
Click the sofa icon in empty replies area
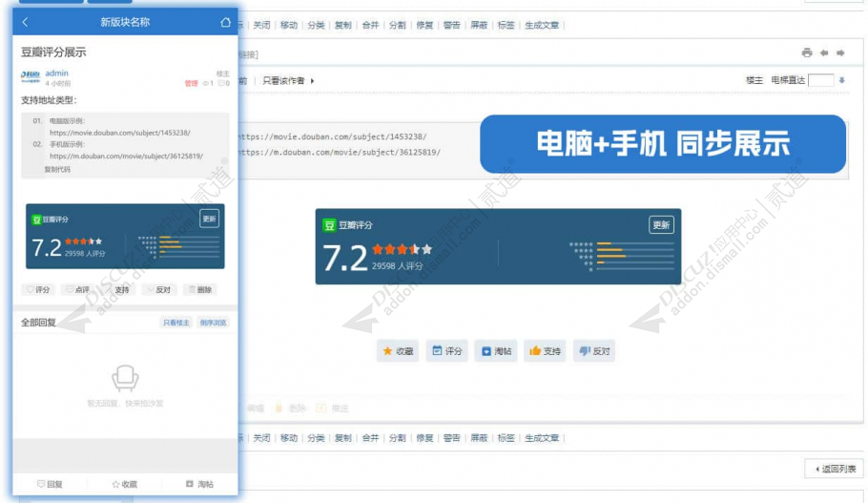tap(125, 378)
